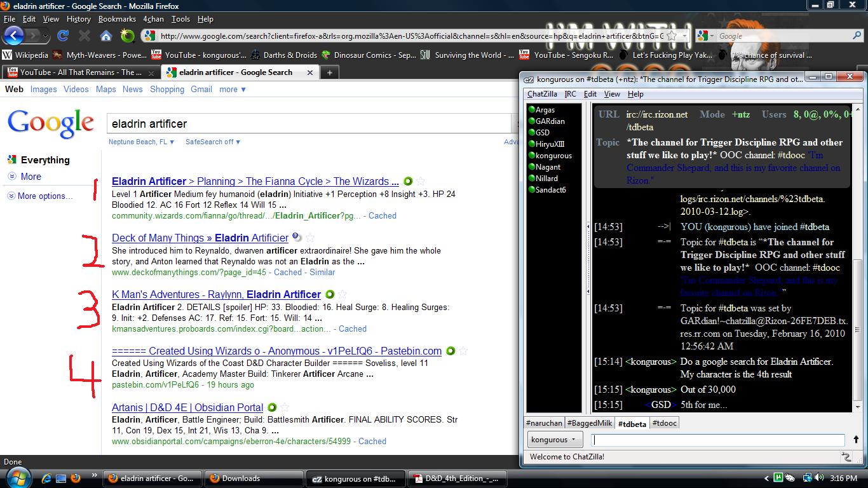868x488 pixels.
Task: Open the Wikipedia bookmark
Action: click(25, 55)
